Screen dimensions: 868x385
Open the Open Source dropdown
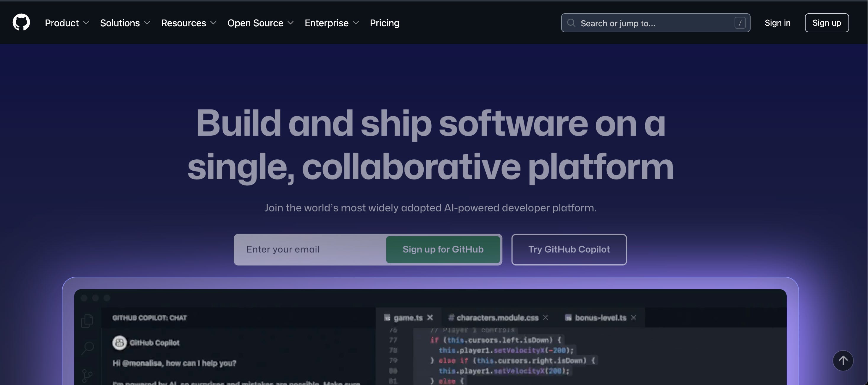point(260,23)
